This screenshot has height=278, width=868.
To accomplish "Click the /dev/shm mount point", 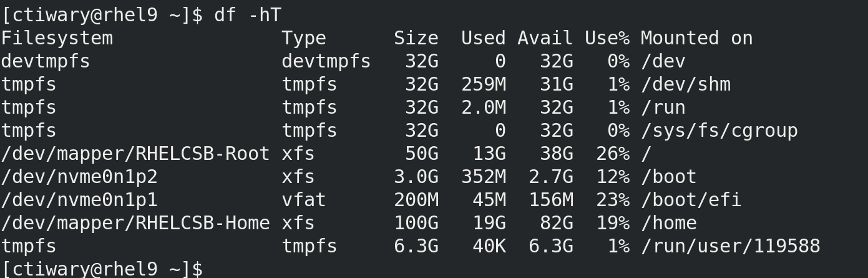I will click(685, 84).
